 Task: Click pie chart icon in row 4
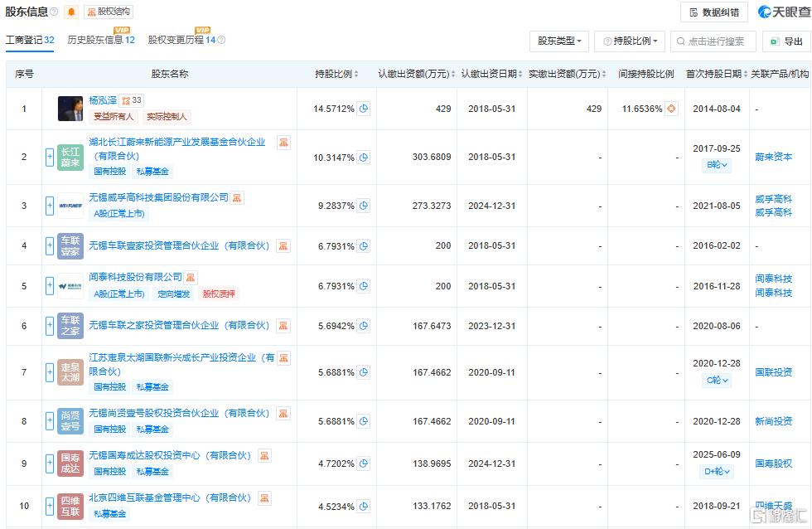364,246
